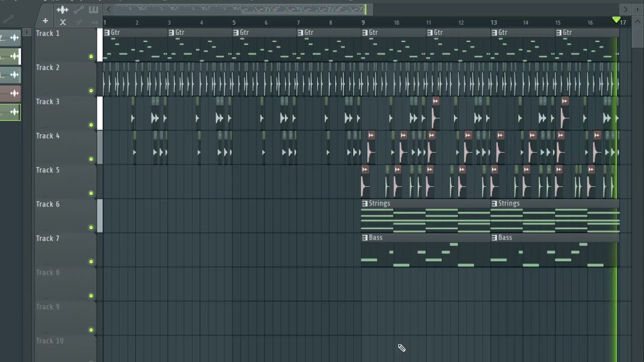The image size is (644, 362).
Task: Select the highlighted green audio clip in the picker
Action: click(x=10, y=112)
